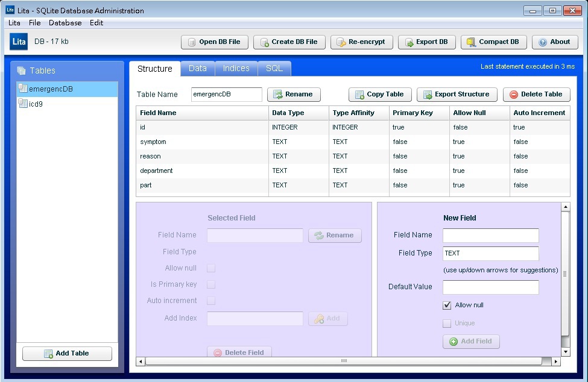The height and width of the screenshot is (382, 588).
Task: Click the Copy Table button
Action: (x=379, y=95)
